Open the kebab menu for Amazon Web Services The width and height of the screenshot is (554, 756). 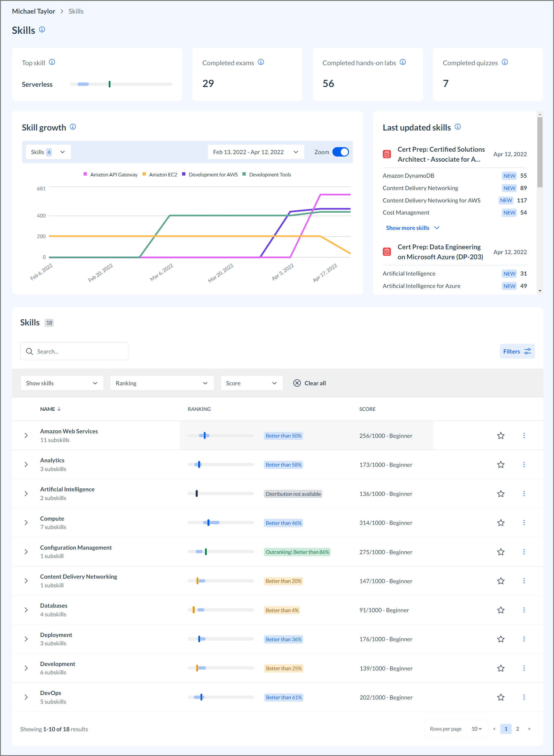pos(524,435)
